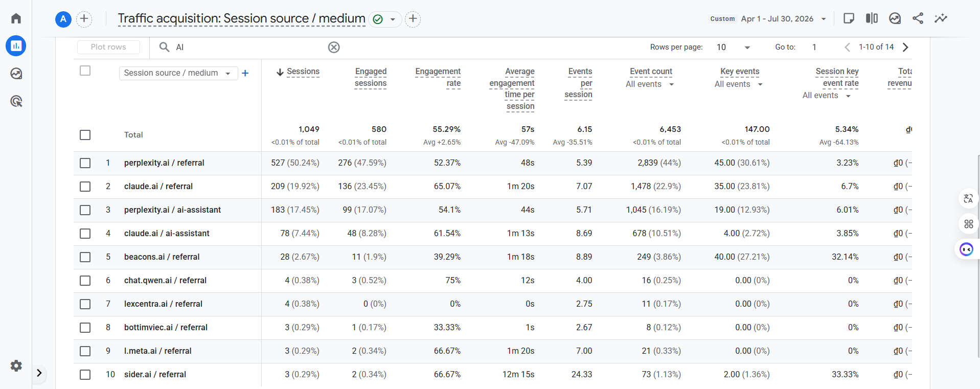Click the 'perplexity.ai / referral' row label
The image size is (980, 389).
click(164, 163)
